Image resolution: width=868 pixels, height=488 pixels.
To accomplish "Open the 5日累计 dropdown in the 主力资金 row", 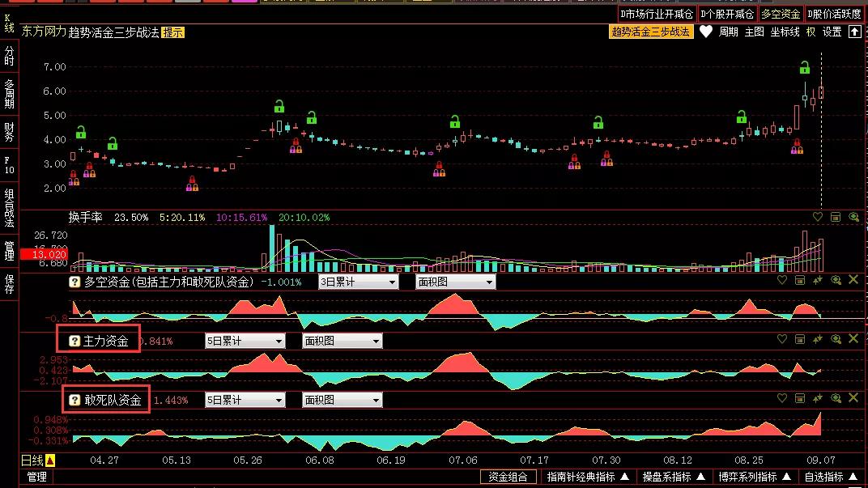I will pos(245,341).
